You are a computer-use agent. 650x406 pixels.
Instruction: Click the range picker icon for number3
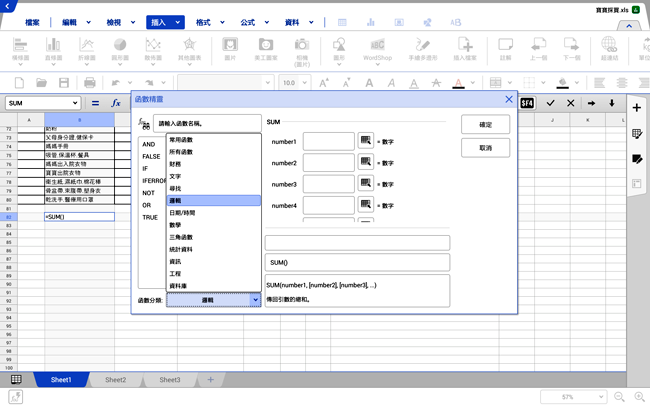[x=366, y=184]
